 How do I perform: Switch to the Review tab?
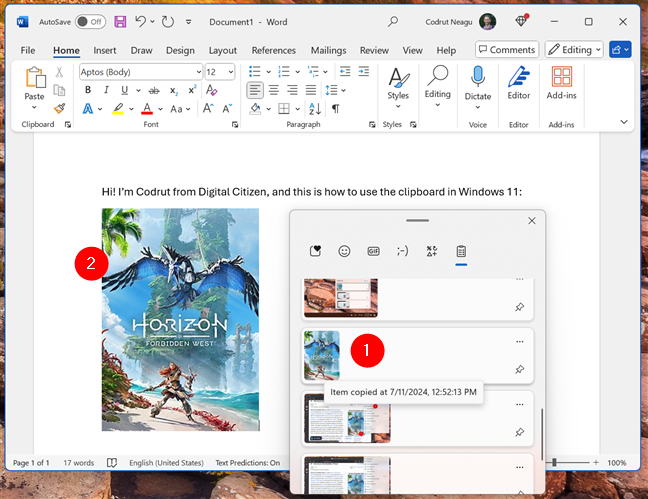point(374,50)
